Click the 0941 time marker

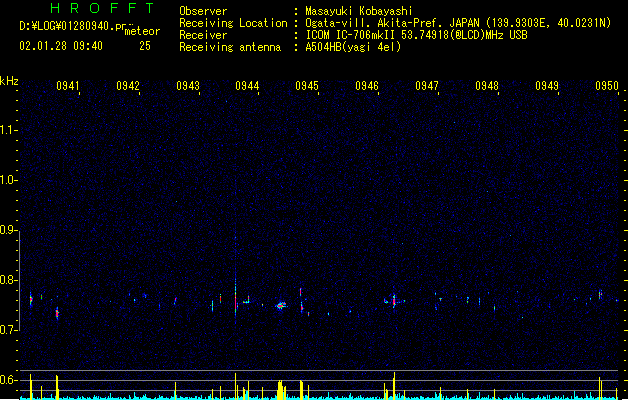point(67,85)
